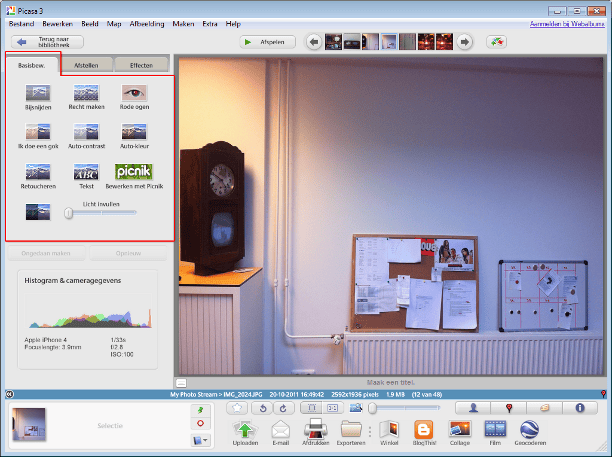Viewport: 612px width, 457px height.
Task: Toggle the Tags panel button
Action: click(544, 408)
